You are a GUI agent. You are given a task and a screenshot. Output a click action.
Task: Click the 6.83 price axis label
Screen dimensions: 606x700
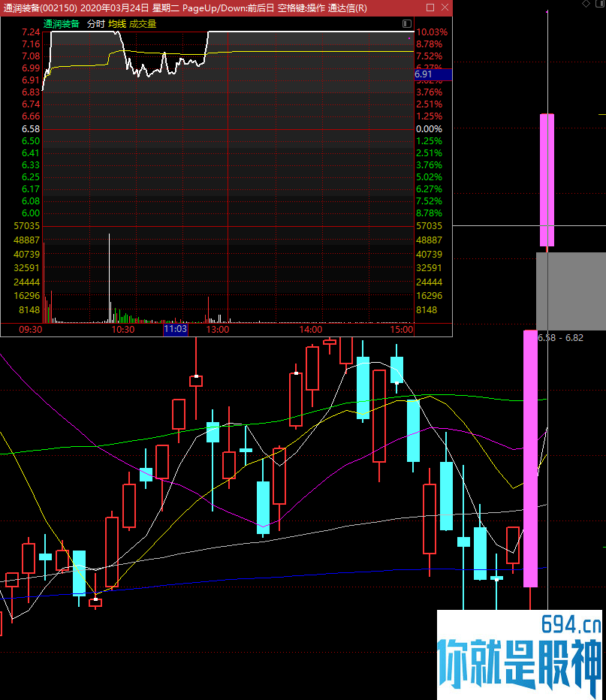click(x=31, y=92)
